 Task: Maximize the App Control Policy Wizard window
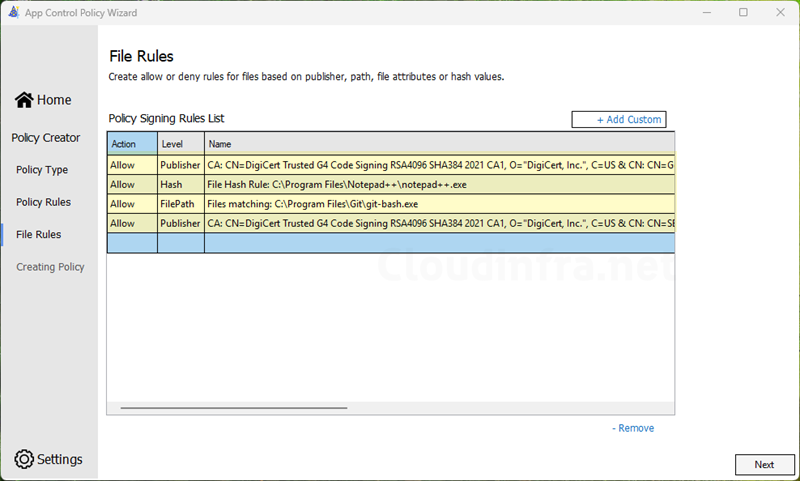[743, 13]
